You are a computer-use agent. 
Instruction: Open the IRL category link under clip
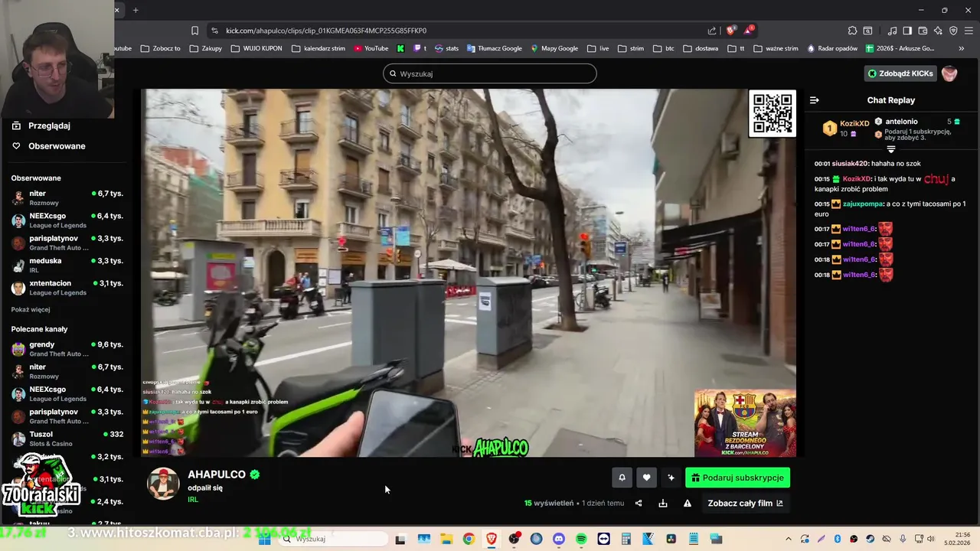click(x=193, y=500)
